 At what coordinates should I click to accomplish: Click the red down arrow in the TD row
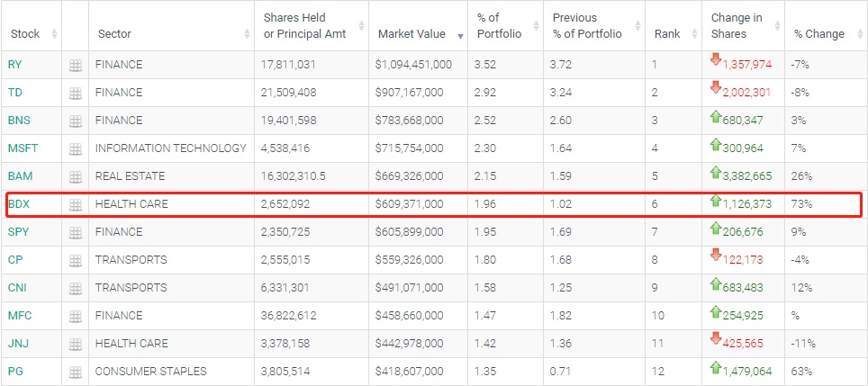pyautogui.click(x=716, y=88)
